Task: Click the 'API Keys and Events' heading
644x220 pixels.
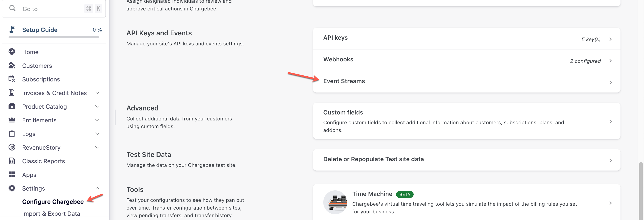Action: coord(159,33)
